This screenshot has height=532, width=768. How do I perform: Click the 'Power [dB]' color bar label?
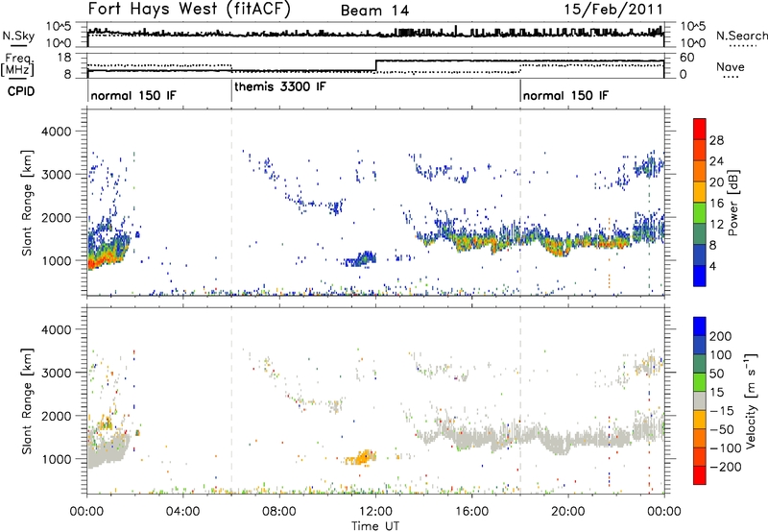732,203
